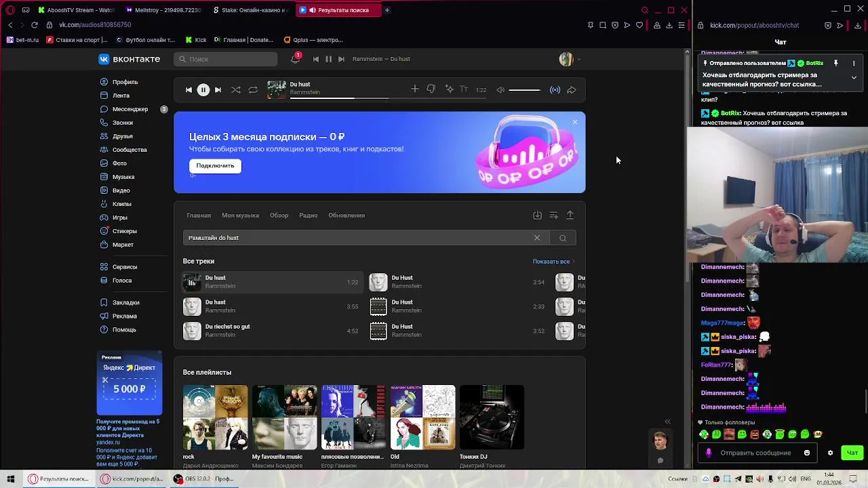Image resolution: width=868 pixels, height=488 pixels.
Task: Dislike the current track with thumbs-down icon
Action: pos(431,89)
